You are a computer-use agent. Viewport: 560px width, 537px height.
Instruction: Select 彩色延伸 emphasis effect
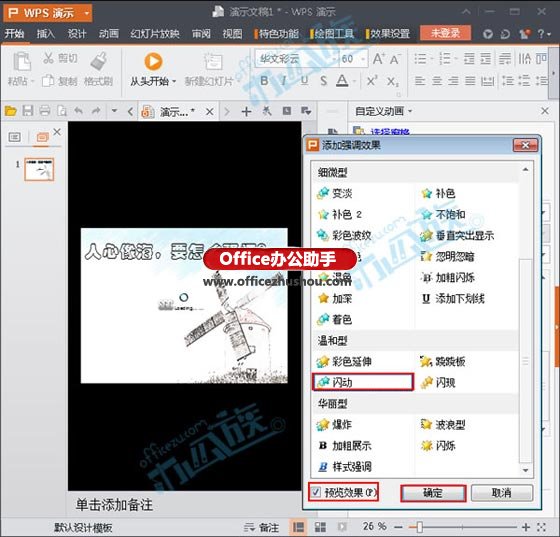345,361
